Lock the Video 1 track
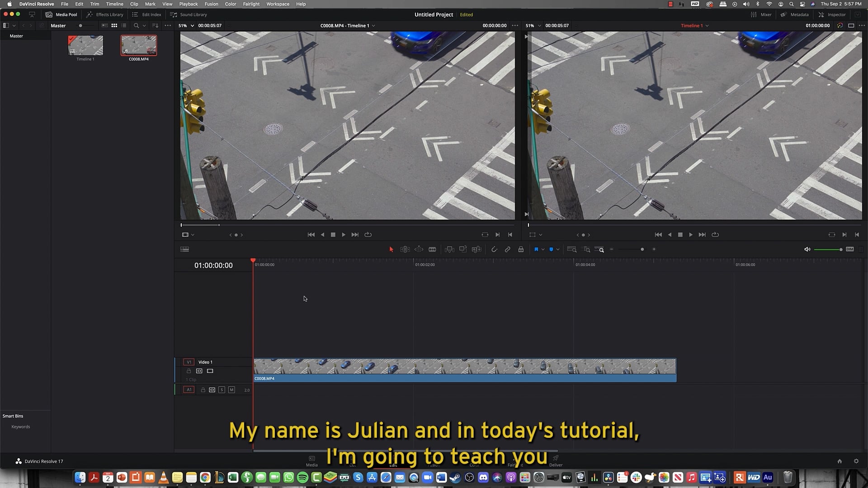The height and width of the screenshot is (488, 868). click(189, 371)
